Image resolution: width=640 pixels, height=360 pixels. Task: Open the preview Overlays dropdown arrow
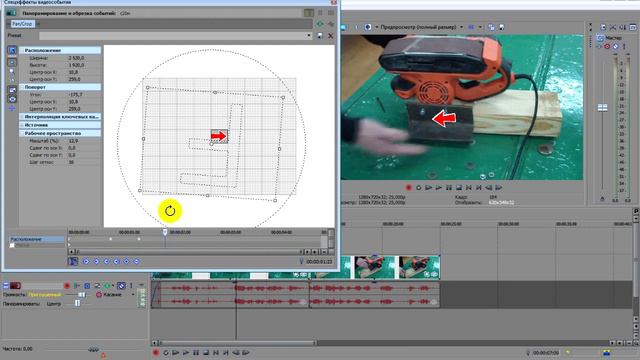point(480,27)
